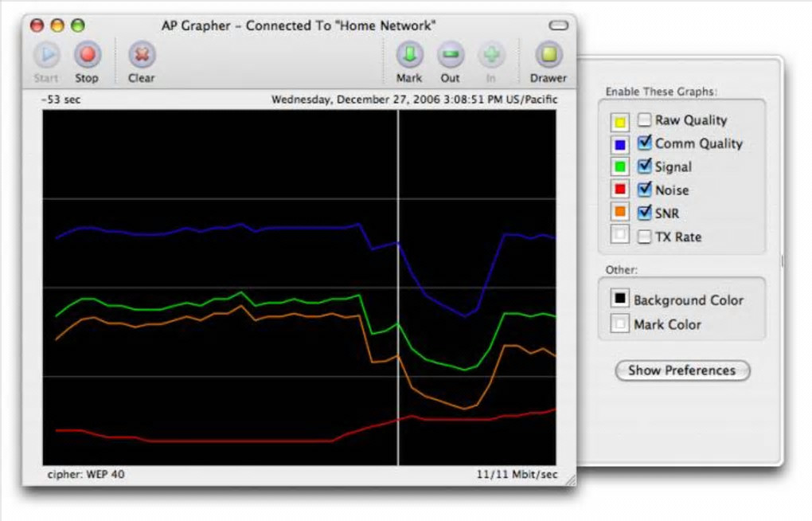Change the orange SNR color swatch
The image size is (812, 521).
[x=620, y=212]
